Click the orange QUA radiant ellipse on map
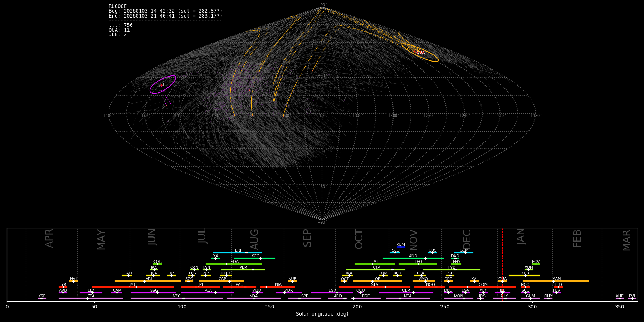The height and width of the screenshot is (322, 644). coord(420,53)
